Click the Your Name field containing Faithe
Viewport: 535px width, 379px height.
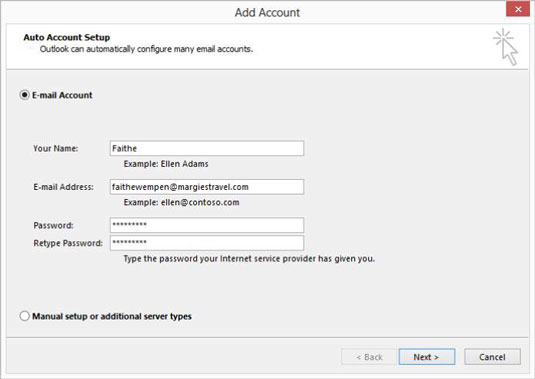[x=207, y=148]
